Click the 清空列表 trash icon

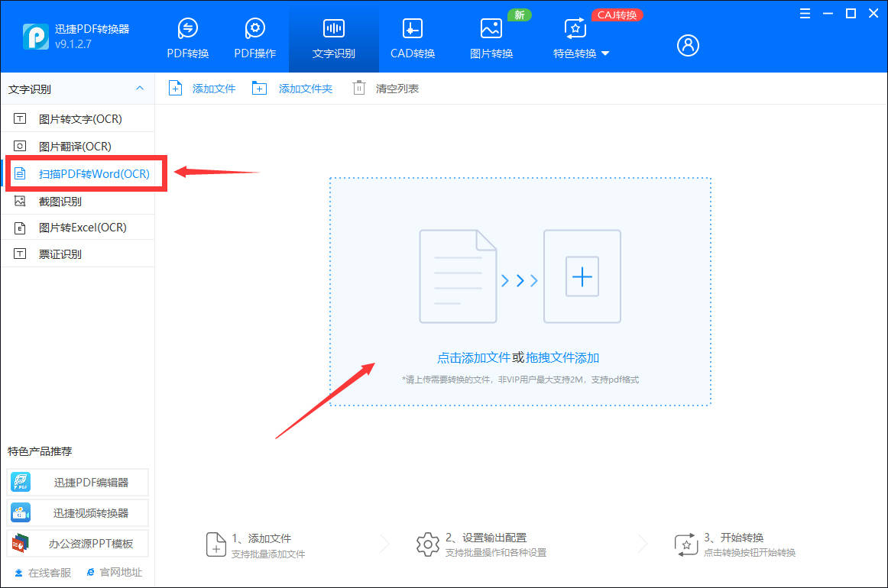[x=358, y=89]
